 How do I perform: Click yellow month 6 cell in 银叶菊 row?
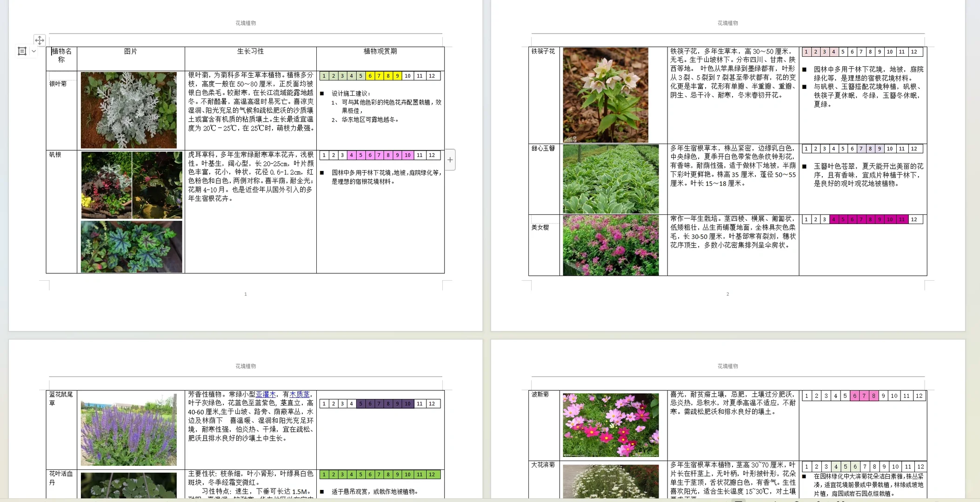[370, 76]
